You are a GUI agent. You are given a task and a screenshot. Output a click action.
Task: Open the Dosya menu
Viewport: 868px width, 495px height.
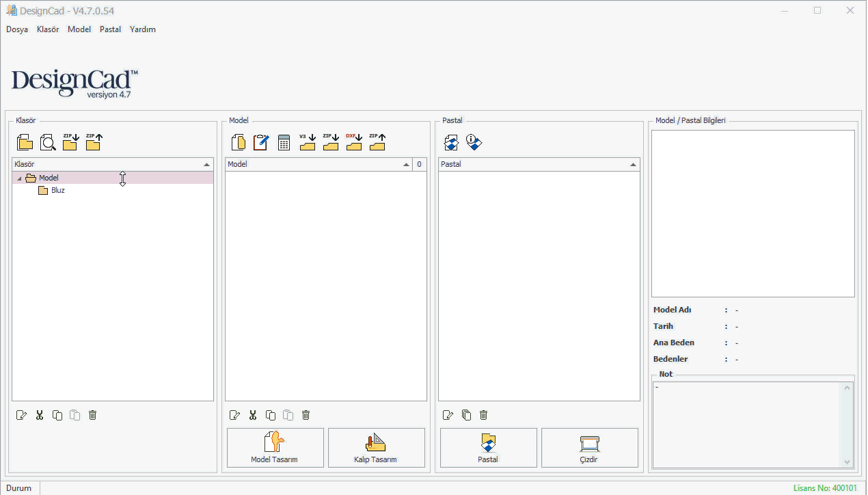click(17, 29)
